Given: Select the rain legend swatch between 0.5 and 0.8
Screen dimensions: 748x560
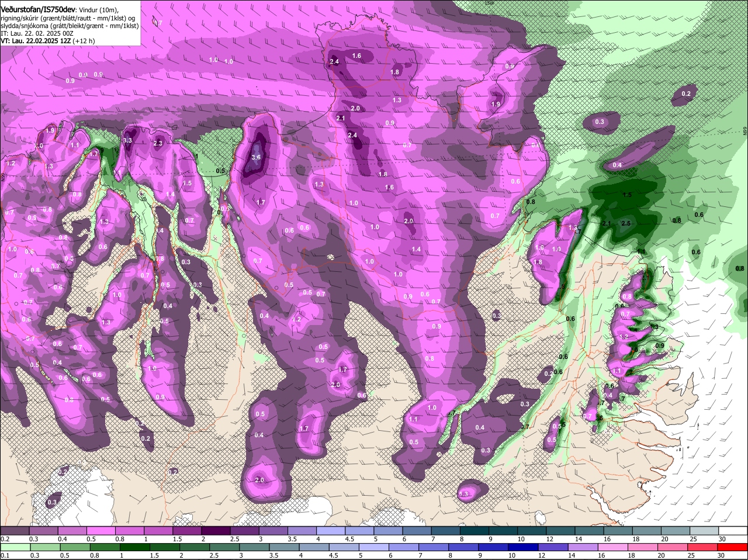Looking at the screenshot, I should tap(76, 547).
